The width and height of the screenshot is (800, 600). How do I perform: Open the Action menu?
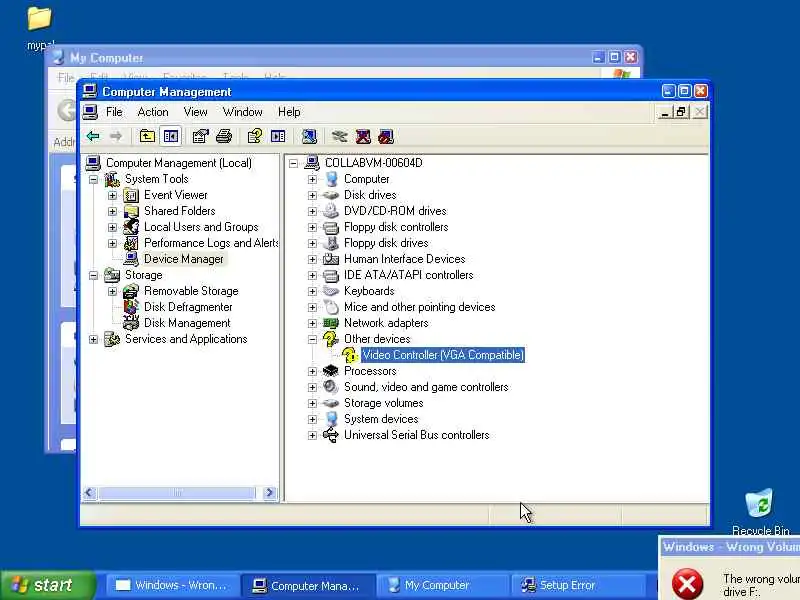153,112
